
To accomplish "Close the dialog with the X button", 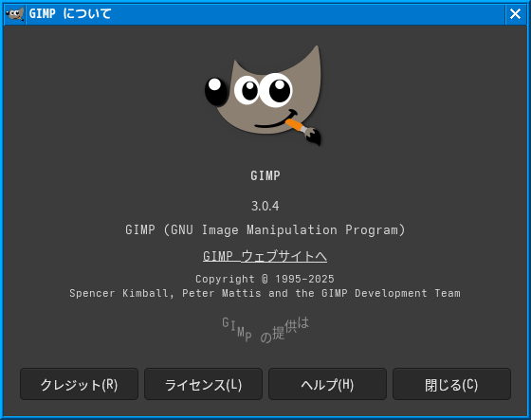I will pos(515,14).
